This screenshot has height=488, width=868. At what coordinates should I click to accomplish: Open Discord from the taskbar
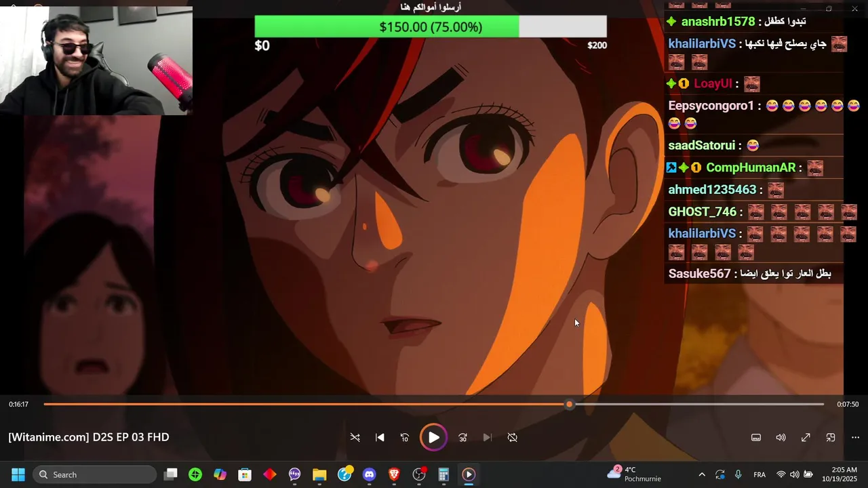pyautogui.click(x=369, y=474)
